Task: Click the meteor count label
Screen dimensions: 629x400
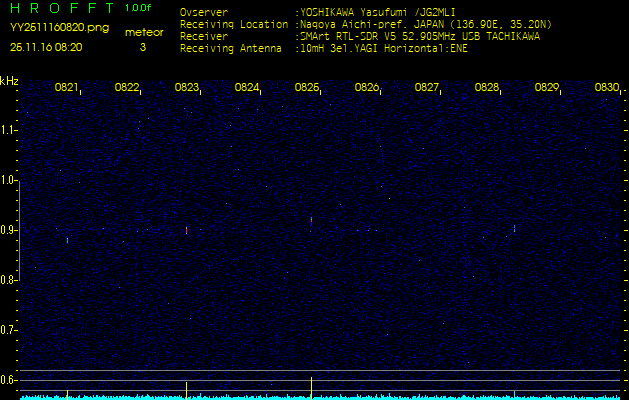Action: (143, 32)
